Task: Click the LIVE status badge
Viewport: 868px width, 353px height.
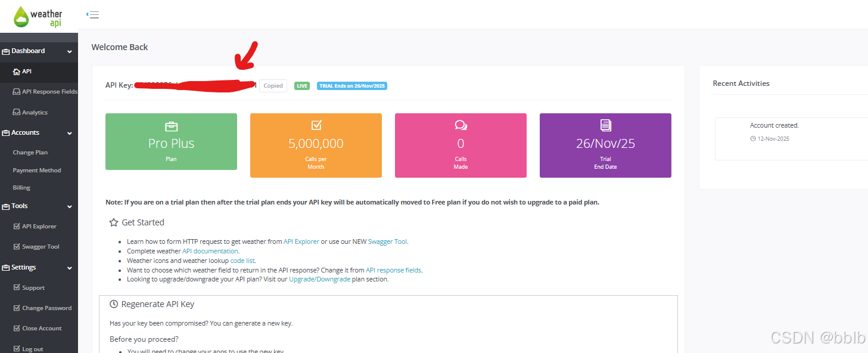Action: point(302,86)
